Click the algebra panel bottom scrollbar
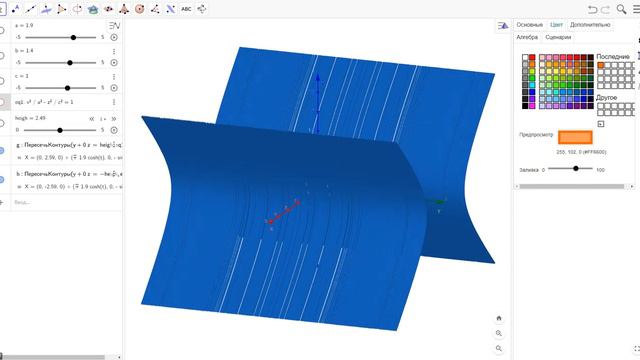Screen dimensions: 640x360 point(53,358)
